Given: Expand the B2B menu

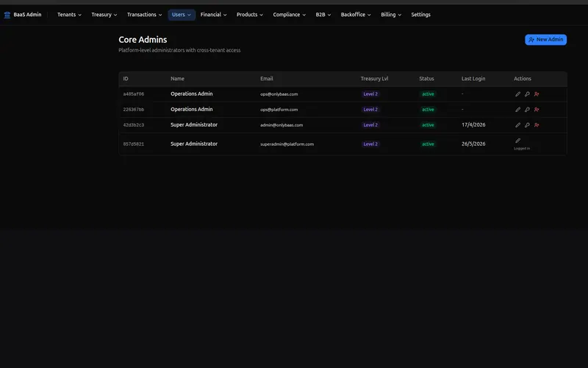Looking at the screenshot, I should 323,15.
